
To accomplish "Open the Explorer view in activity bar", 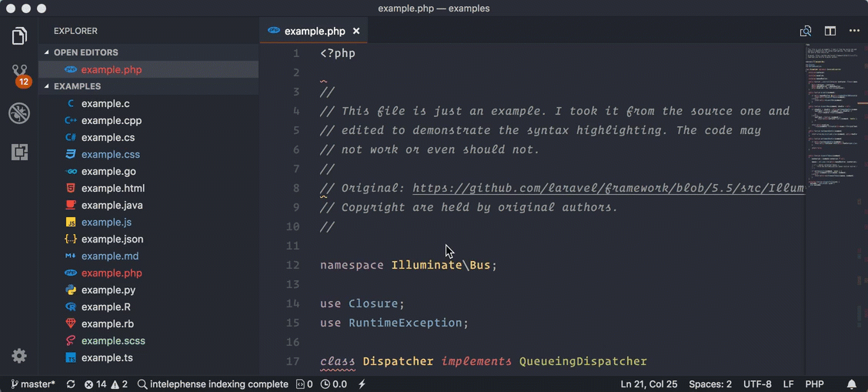I will click(19, 36).
